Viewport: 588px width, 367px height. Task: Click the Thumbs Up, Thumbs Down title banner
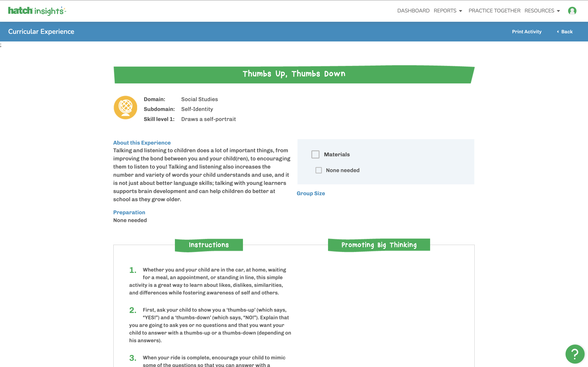point(294,74)
